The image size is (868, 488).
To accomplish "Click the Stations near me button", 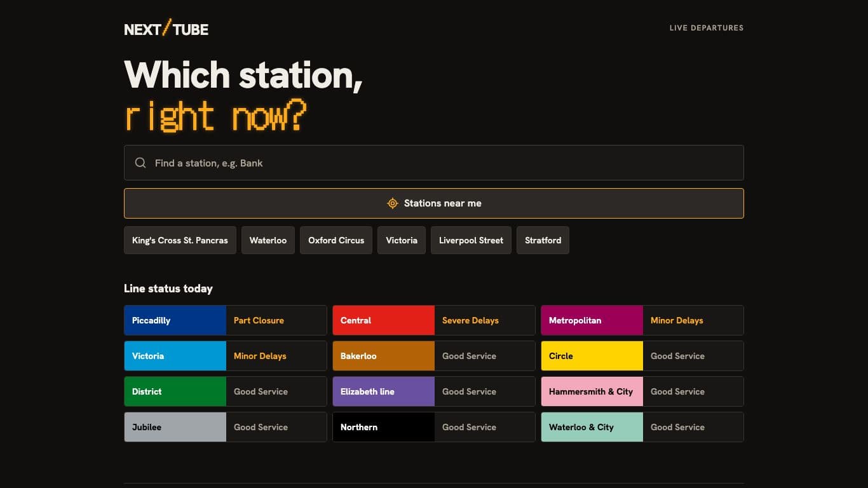I will click(433, 203).
